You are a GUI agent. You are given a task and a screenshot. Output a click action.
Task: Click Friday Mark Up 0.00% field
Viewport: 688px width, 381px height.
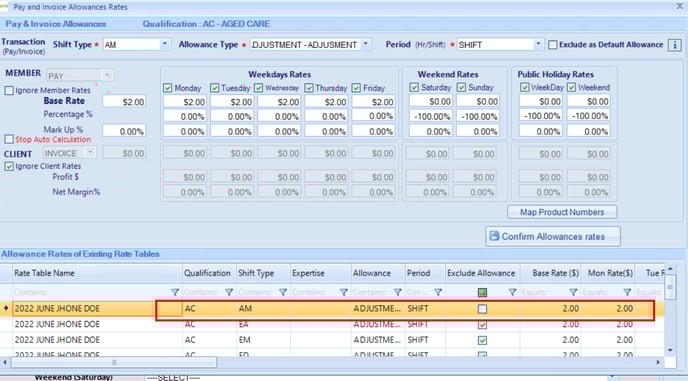click(373, 131)
